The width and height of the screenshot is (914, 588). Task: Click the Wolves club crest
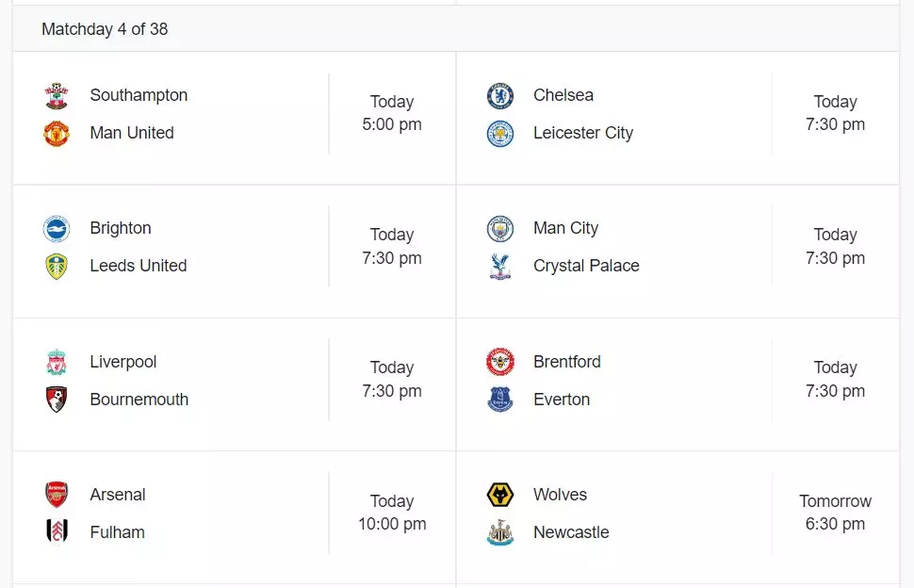tap(500, 496)
